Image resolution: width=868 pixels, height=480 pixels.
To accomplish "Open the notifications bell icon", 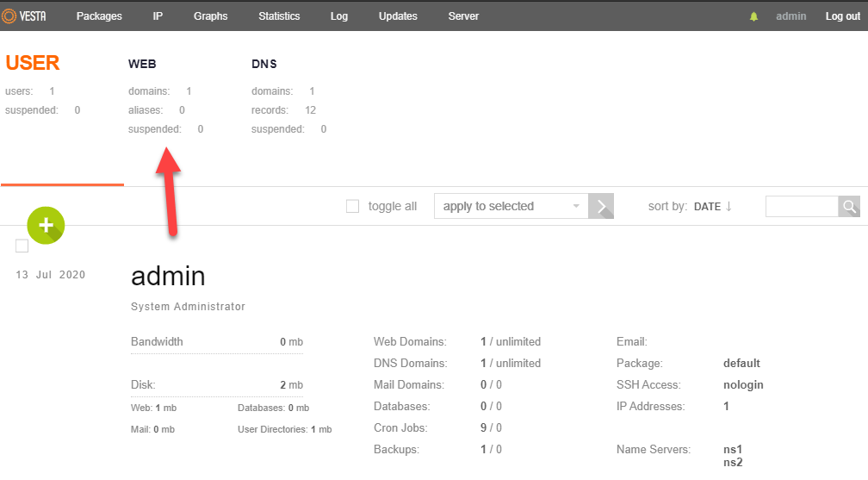I will (753, 16).
